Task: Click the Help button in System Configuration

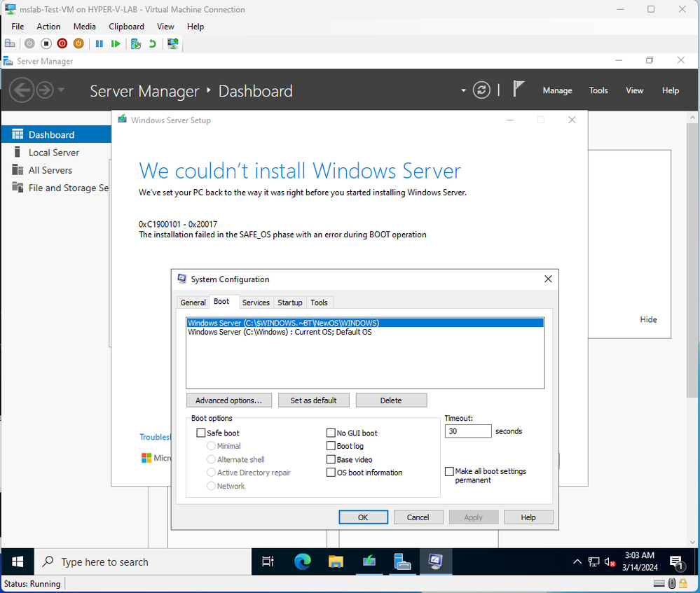Action: pos(528,517)
